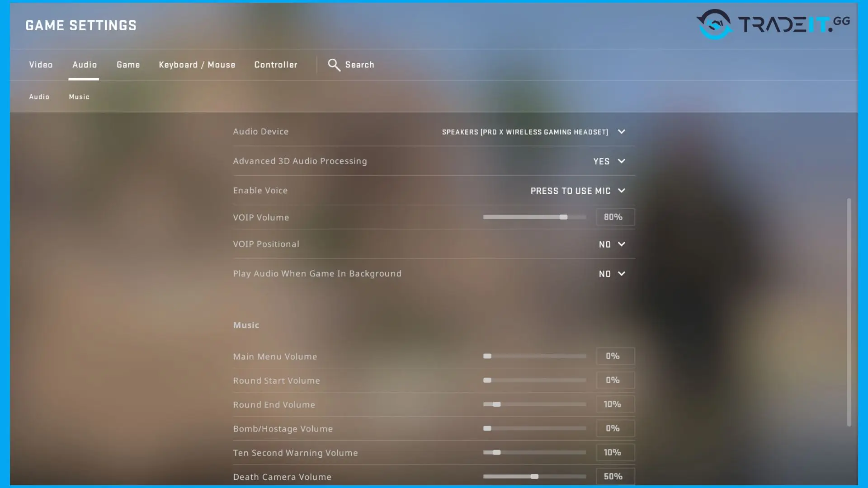
Task: Open Play Audio When Game In Background dropdown
Action: pos(612,274)
